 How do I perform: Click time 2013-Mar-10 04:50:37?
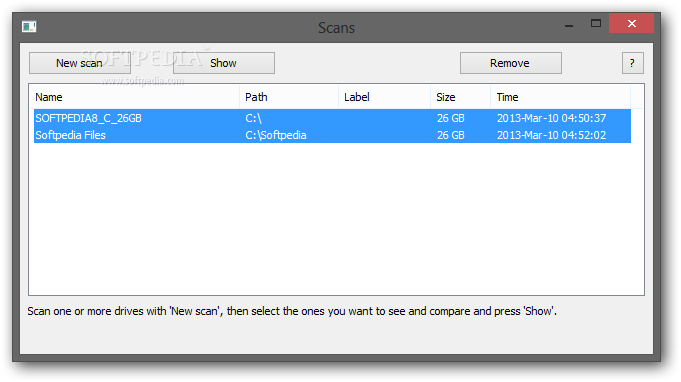(x=551, y=118)
